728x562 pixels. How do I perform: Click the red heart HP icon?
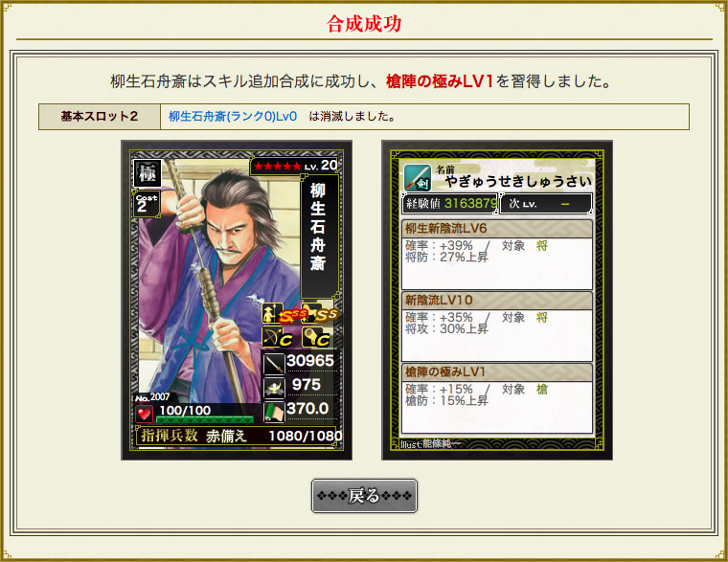[x=145, y=414]
